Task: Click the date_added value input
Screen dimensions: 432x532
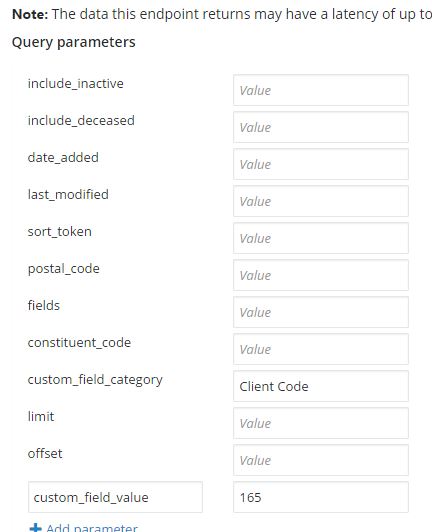Action: 321,164
